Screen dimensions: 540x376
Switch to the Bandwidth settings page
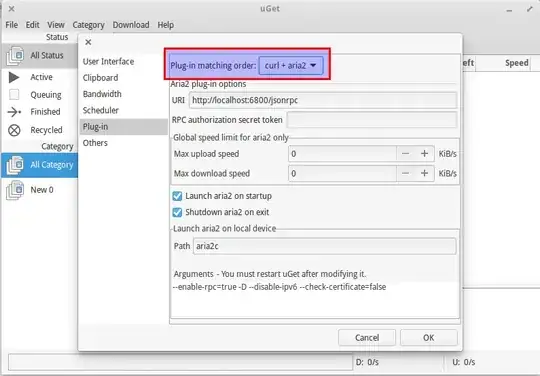click(x=102, y=94)
